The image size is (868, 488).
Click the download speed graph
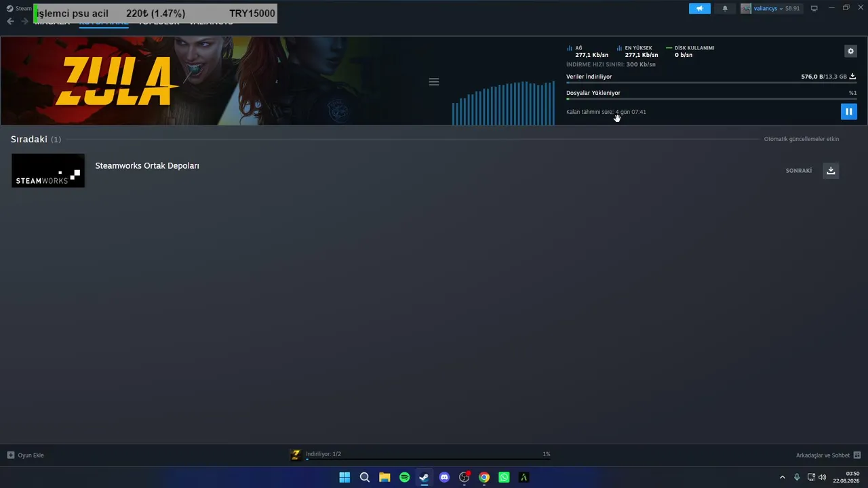(x=503, y=103)
